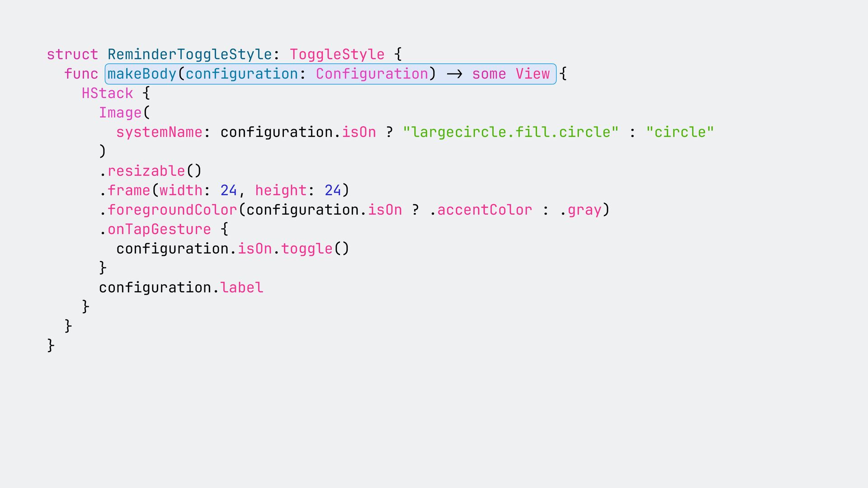
Task: Select the struct keyword
Action: [x=72, y=54]
